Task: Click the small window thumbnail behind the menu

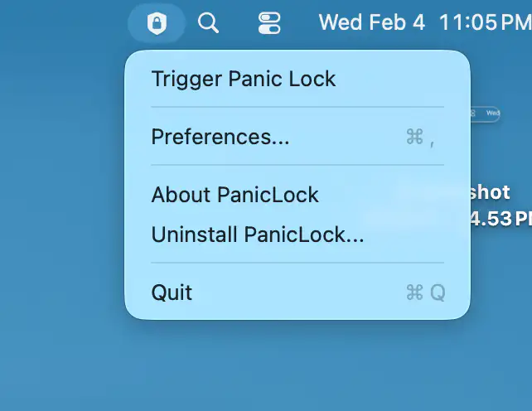Action: coord(485,113)
